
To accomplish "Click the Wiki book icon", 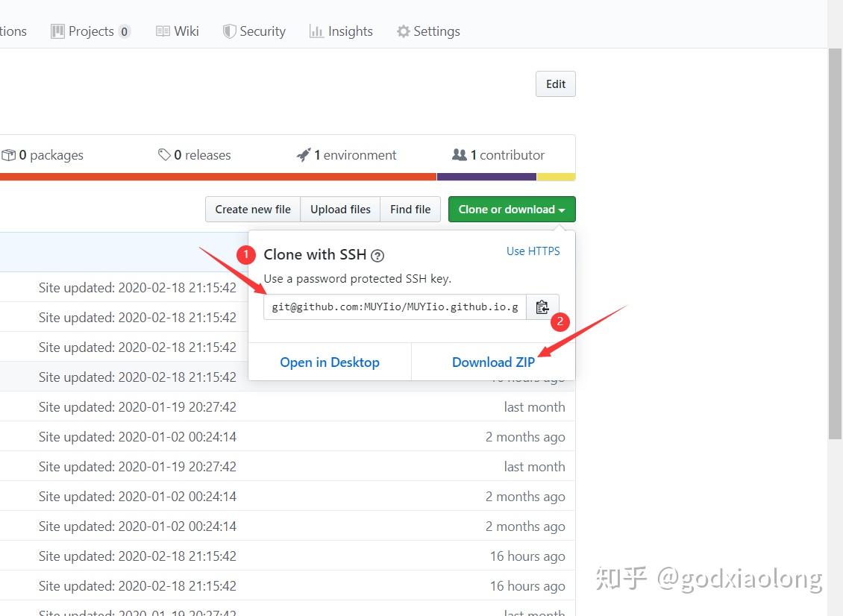I will point(163,31).
